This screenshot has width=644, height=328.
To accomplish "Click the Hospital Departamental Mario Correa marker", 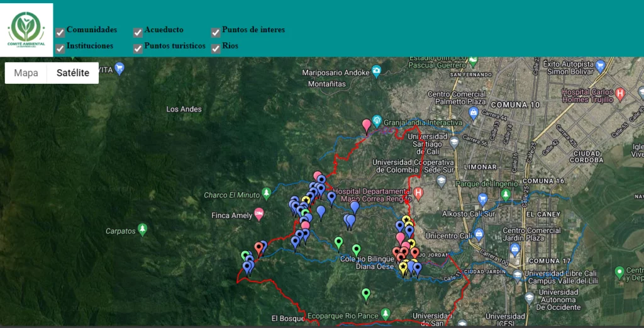I will 419,193.
